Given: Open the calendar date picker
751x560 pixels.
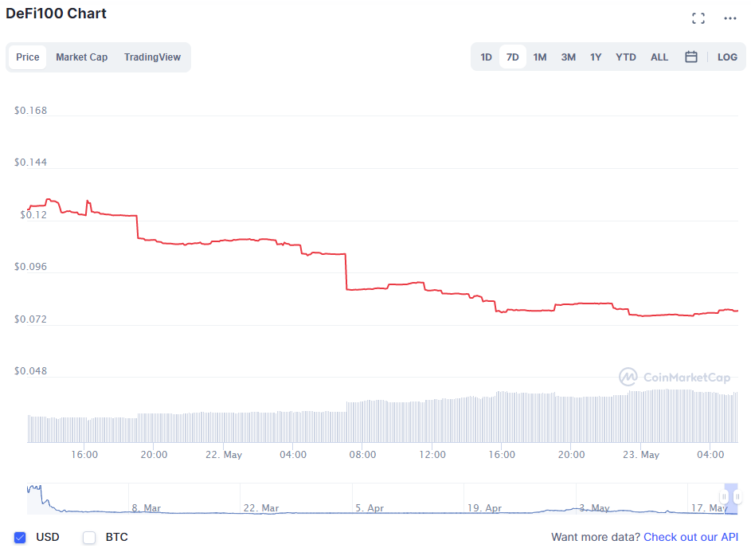Looking at the screenshot, I should pyautogui.click(x=690, y=57).
